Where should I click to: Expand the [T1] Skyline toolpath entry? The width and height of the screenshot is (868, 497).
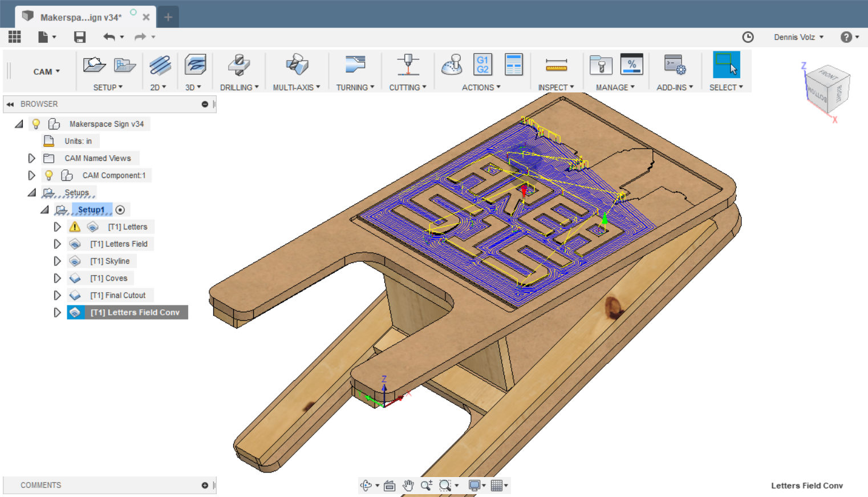click(x=57, y=261)
